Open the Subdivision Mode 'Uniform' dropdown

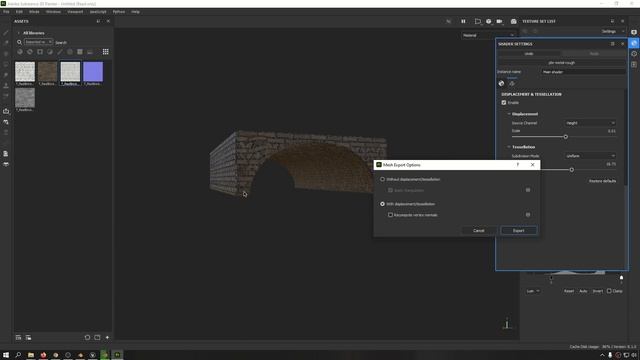(x=590, y=156)
